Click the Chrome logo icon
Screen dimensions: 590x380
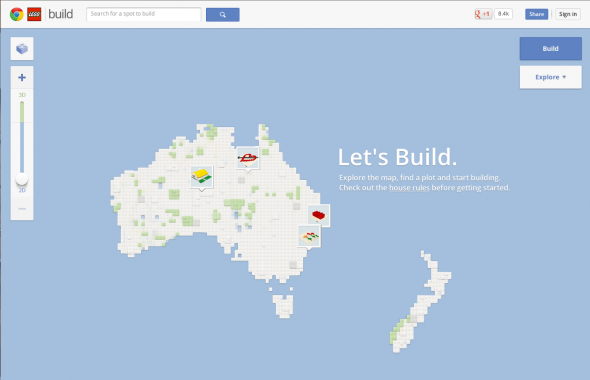17,14
